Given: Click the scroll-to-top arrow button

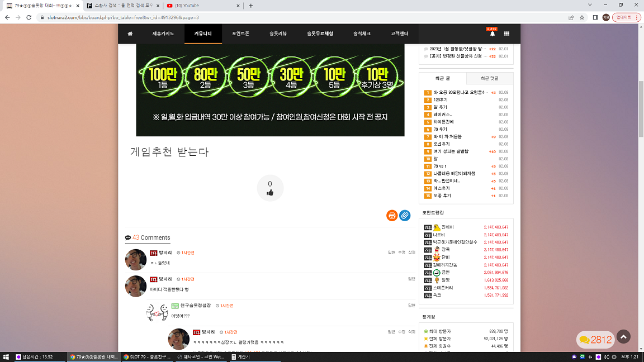Looking at the screenshot, I should click(623, 337).
